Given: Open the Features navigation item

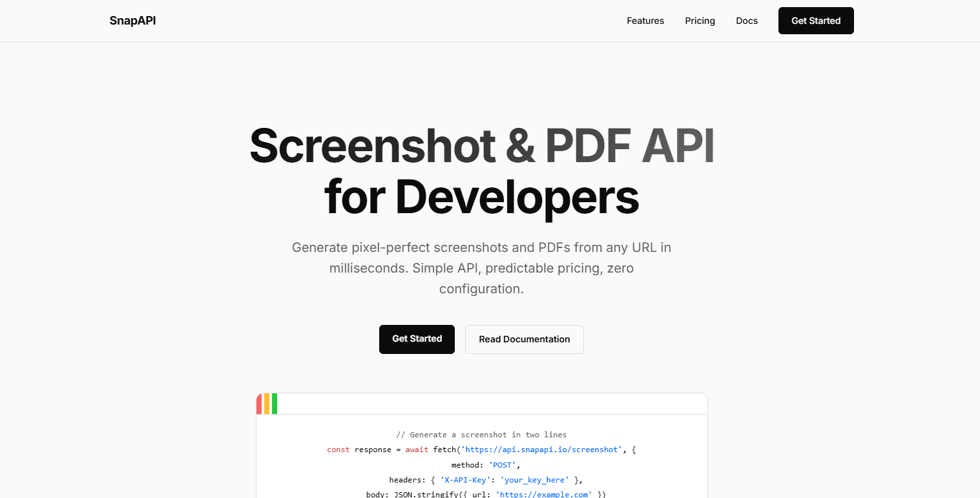Looking at the screenshot, I should (x=645, y=20).
